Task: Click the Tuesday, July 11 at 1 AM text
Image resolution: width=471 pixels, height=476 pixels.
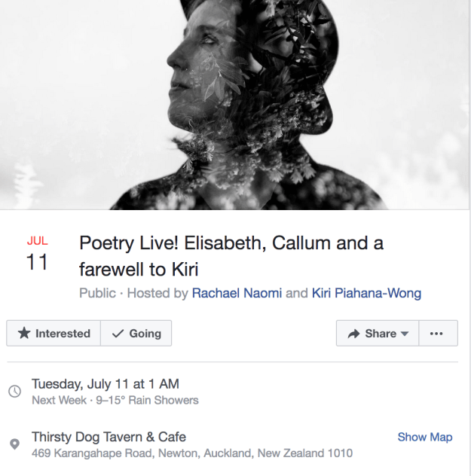Action: [106, 384]
